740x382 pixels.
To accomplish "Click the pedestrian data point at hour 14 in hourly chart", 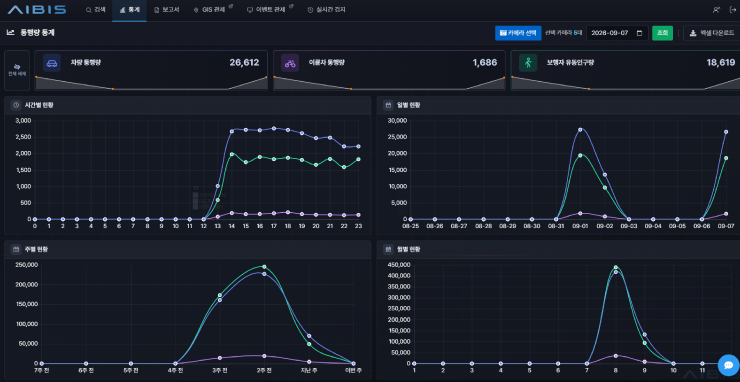I will tap(232, 154).
